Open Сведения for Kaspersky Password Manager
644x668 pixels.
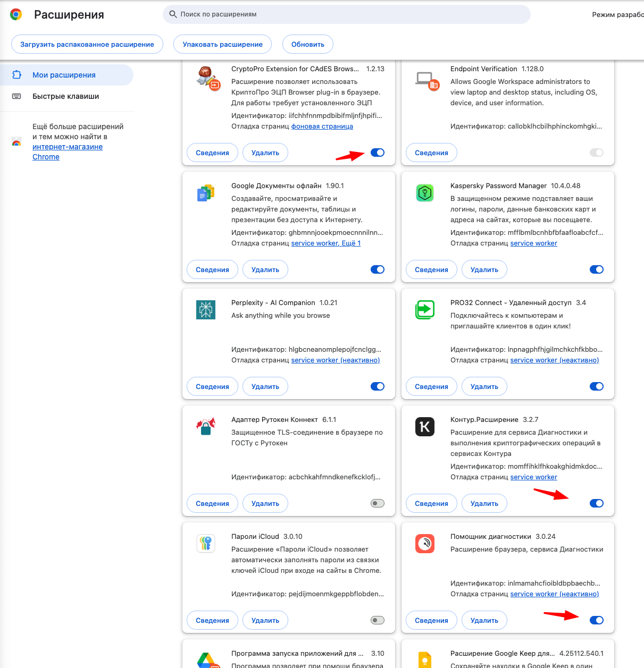(432, 269)
